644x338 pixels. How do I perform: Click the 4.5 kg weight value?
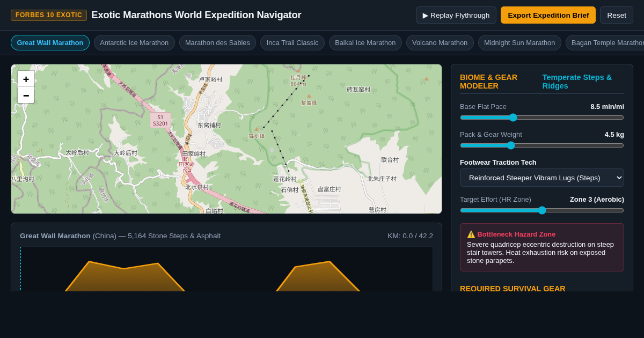(614, 134)
